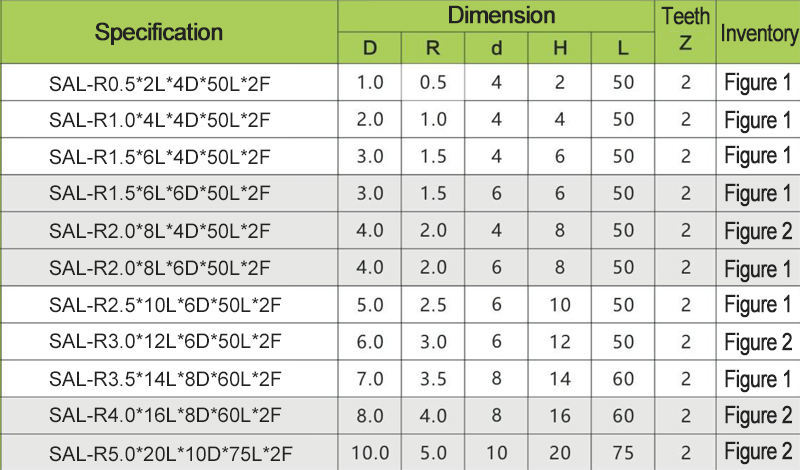800x470 pixels.
Task: Open Figure 2 for SAL-R4.0*16L*8D*60L*2F
Action: coord(758,415)
